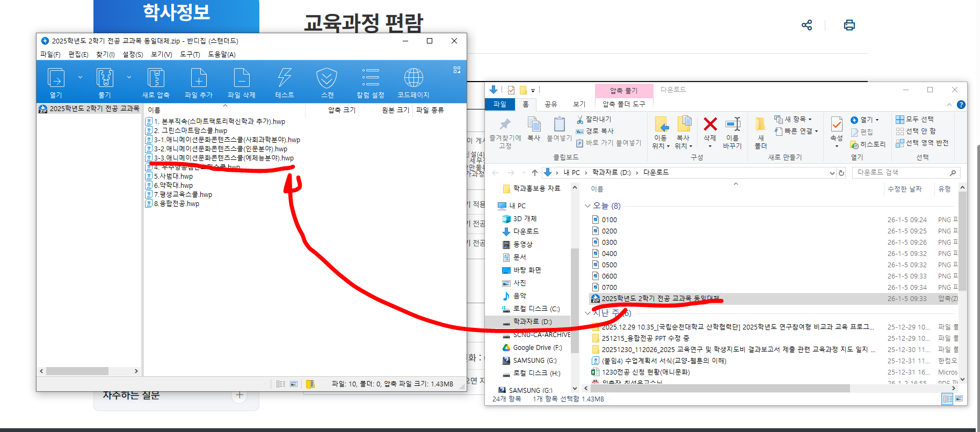Open the dropdown arrow next to Open (열기)
Screen dimensions: 980x432
(80, 77)
